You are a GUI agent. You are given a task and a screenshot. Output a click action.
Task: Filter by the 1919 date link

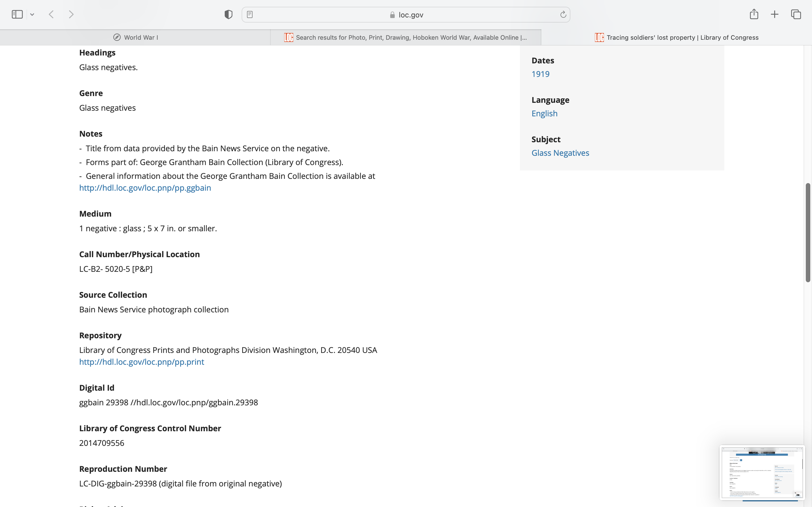point(540,74)
